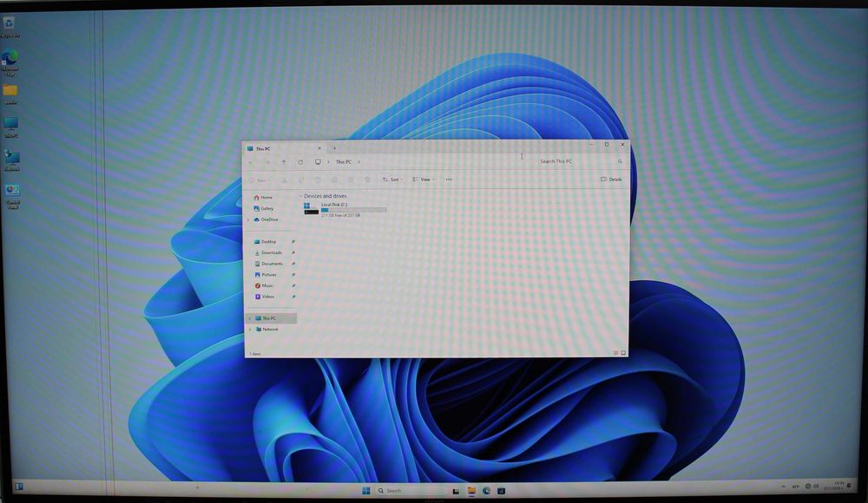Open the View dropdown
The image size is (868, 503).
[x=424, y=180]
